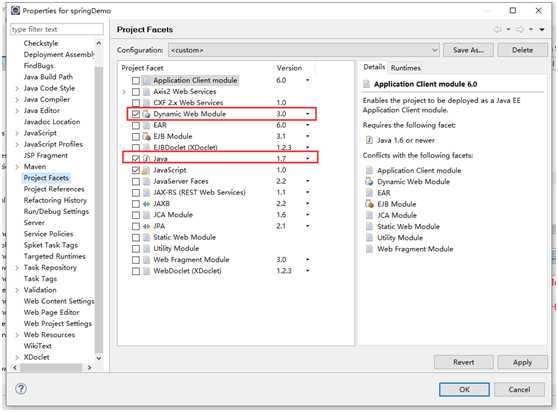This screenshot has height=412, width=558.
Task: Open the Configuration custom combo box
Action: tap(304, 50)
